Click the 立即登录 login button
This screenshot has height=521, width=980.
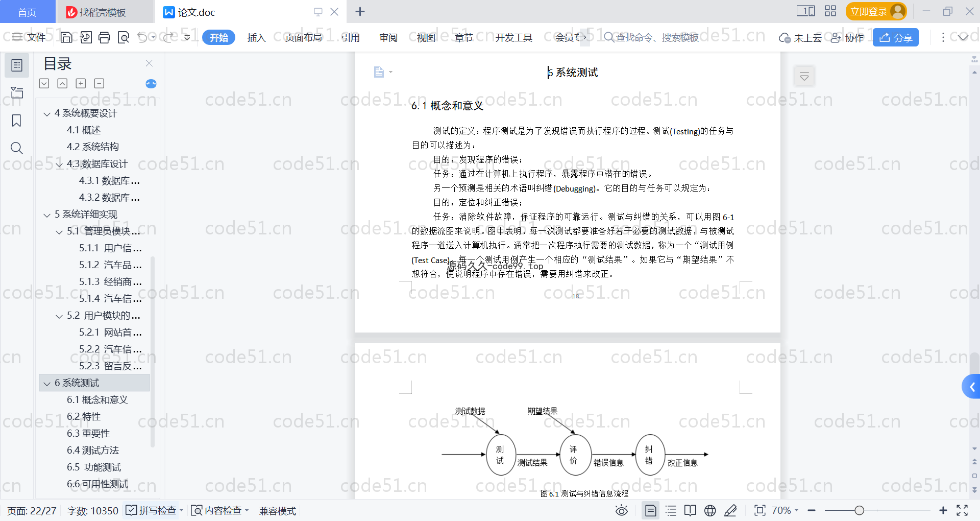point(876,11)
